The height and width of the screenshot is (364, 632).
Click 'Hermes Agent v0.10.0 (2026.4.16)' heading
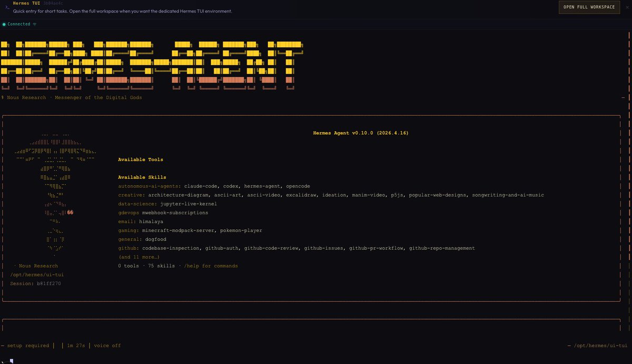[360, 133]
